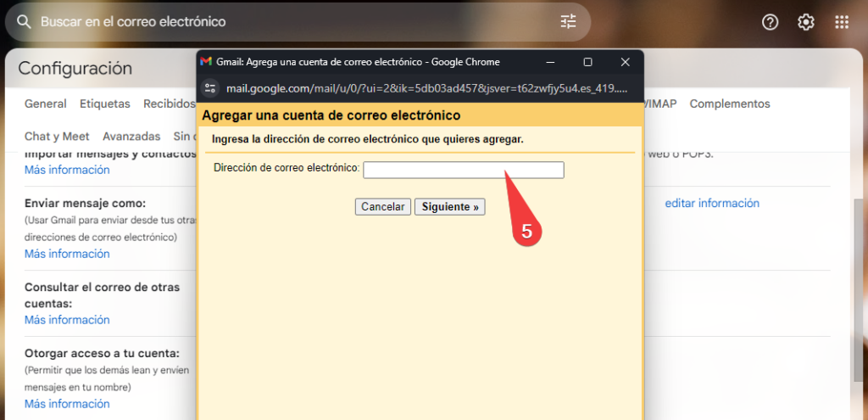The width and height of the screenshot is (868, 420).
Task: View site information in popup address bar
Action: pyautogui.click(x=211, y=88)
